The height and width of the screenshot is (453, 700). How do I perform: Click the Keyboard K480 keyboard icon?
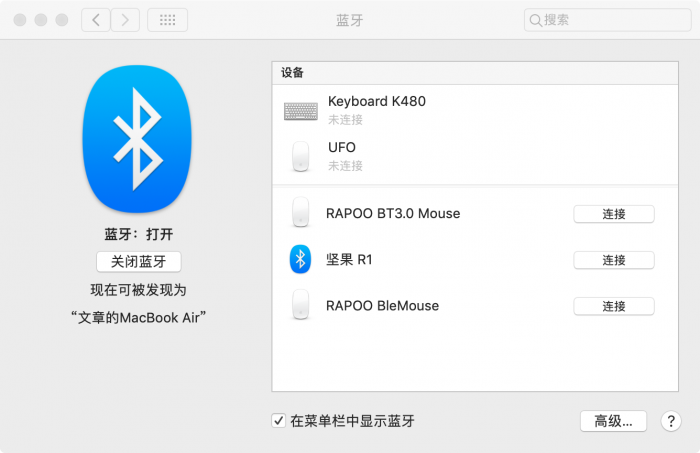coord(300,111)
